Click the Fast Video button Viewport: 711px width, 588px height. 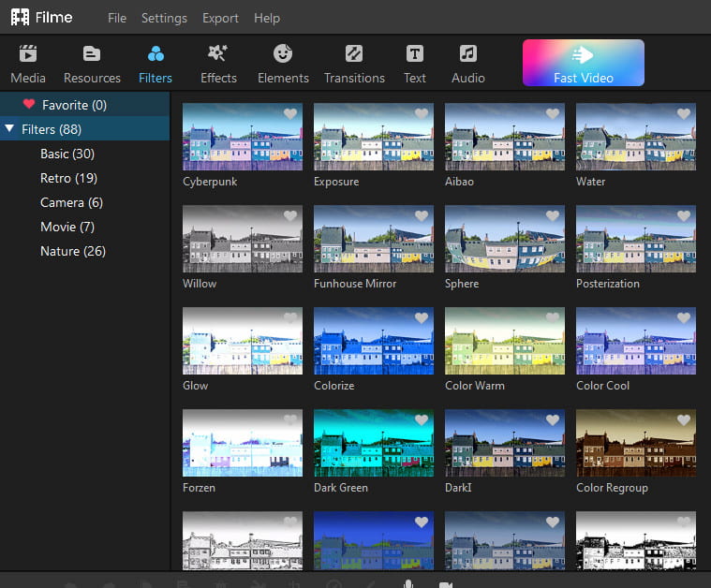coord(583,63)
